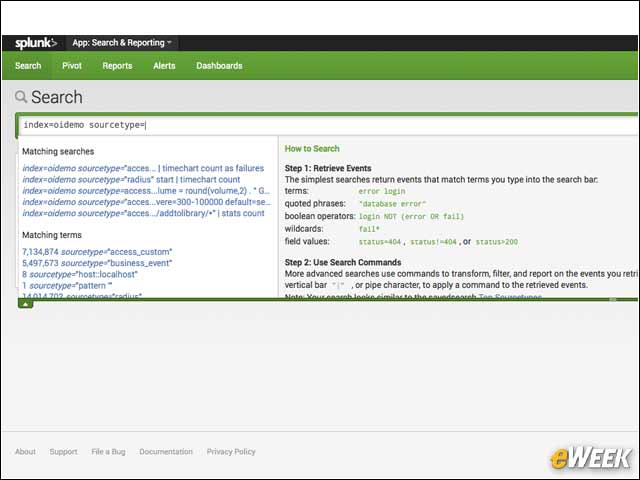The width and height of the screenshot is (640, 480).
Task: Open the Privacy Policy footer link
Action: pyautogui.click(x=231, y=451)
